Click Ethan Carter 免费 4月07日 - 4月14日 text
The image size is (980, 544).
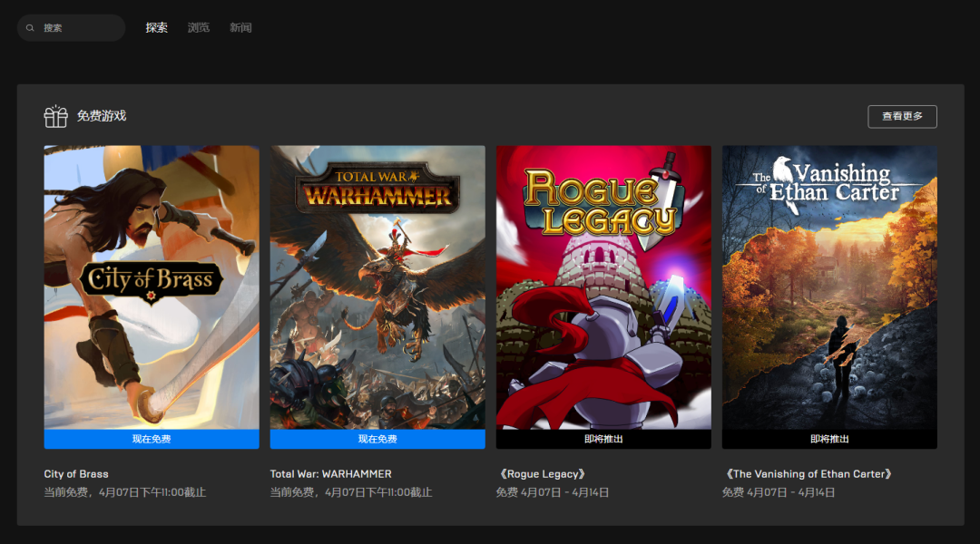[x=779, y=493]
